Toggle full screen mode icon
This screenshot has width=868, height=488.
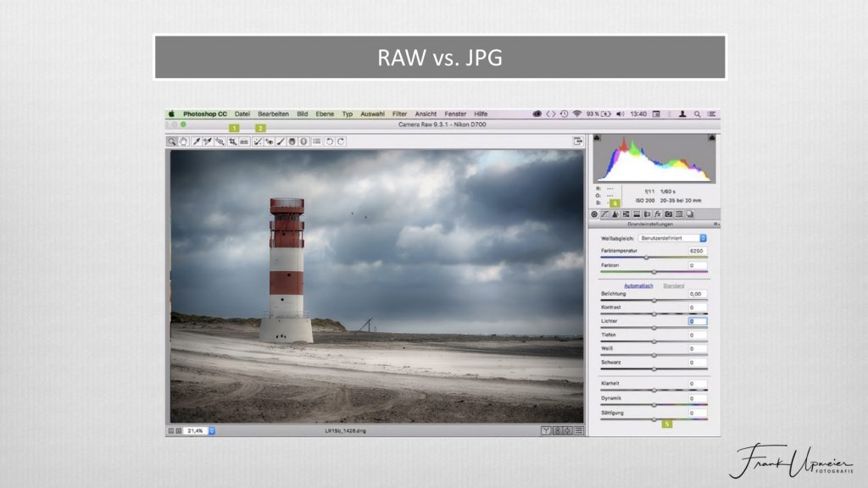click(577, 141)
